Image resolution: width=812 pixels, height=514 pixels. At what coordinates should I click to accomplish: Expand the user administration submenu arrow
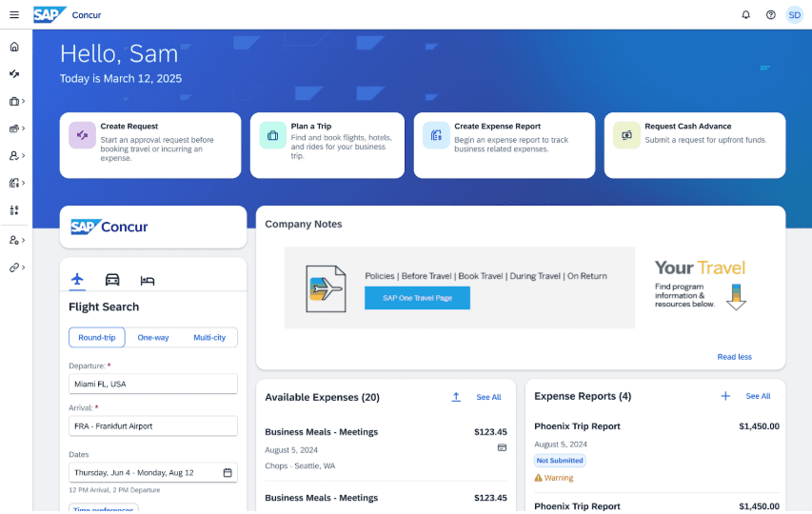point(23,240)
